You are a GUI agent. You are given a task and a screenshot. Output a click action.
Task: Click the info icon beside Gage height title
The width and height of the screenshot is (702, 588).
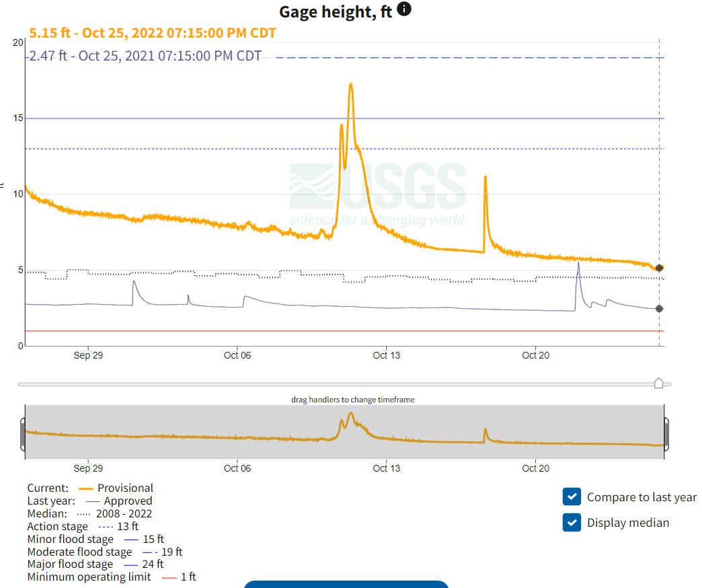point(404,9)
